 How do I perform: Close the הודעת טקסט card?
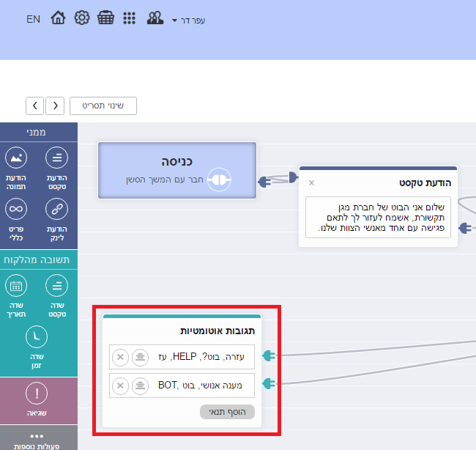tap(311, 182)
